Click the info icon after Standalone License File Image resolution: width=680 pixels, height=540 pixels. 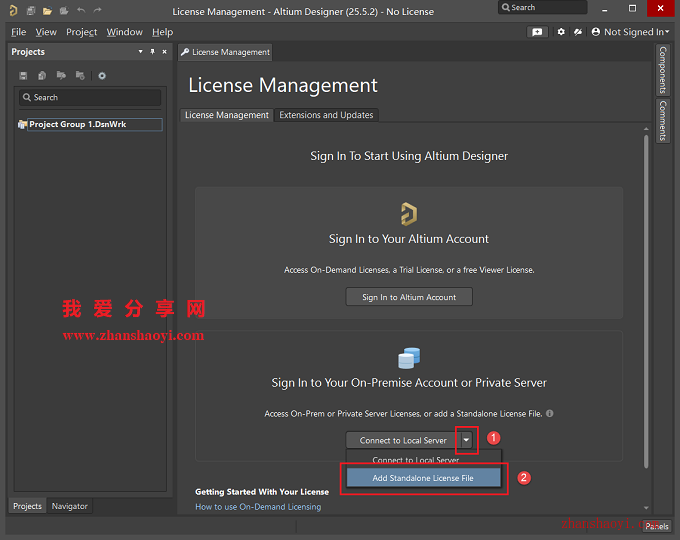549,413
